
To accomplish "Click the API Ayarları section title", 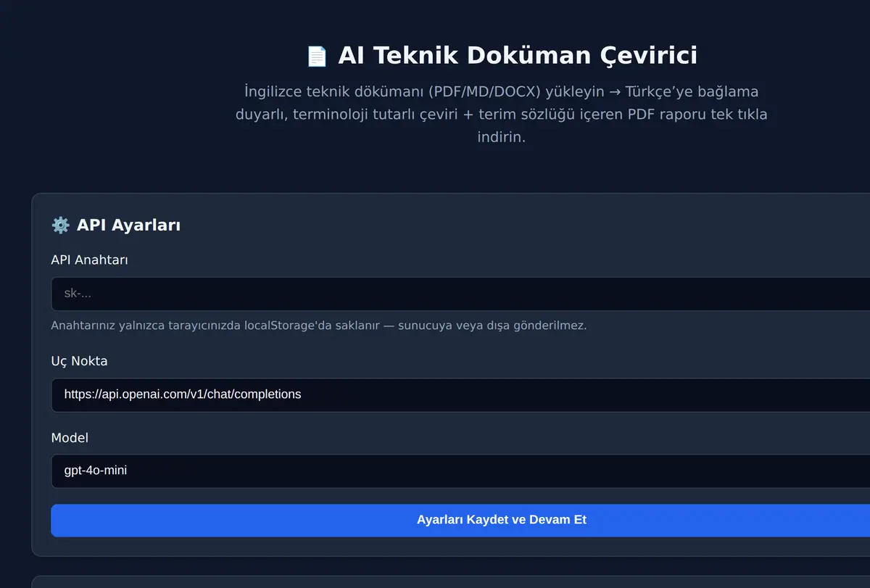I will click(x=116, y=225).
